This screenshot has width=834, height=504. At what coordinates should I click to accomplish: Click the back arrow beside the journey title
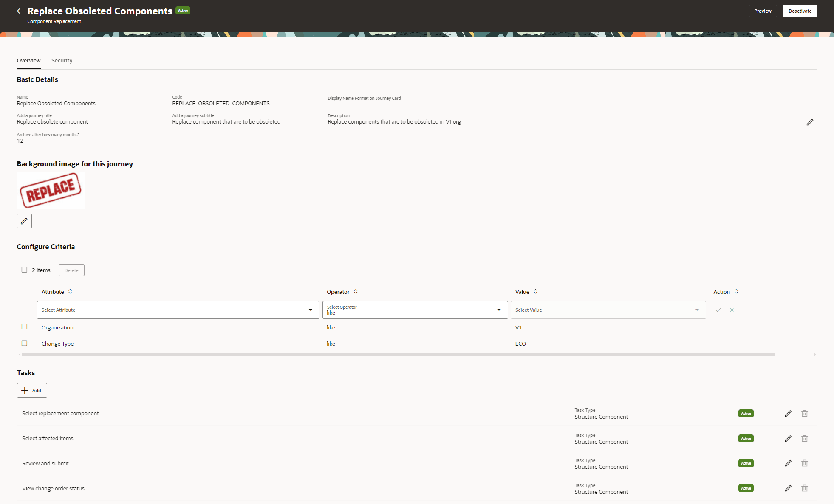pyautogui.click(x=18, y=11)
